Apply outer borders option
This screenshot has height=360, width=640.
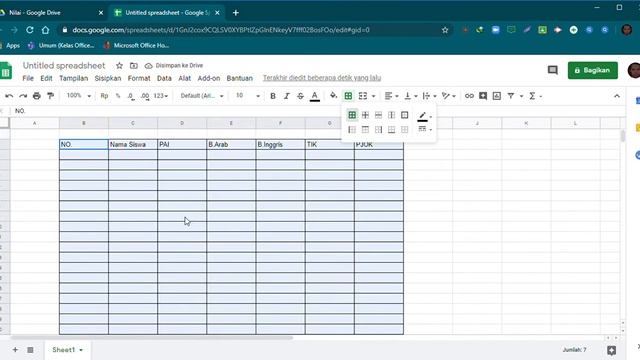pos(404,115)
